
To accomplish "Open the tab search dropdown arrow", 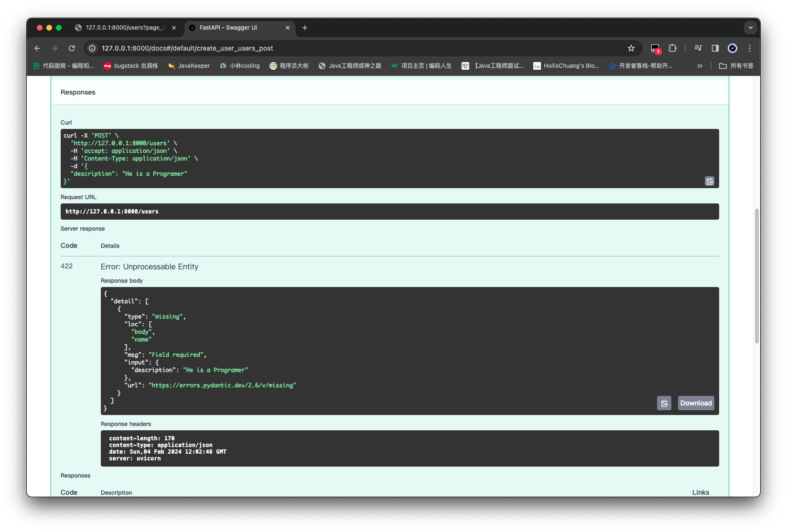I will tap(750, 28).
